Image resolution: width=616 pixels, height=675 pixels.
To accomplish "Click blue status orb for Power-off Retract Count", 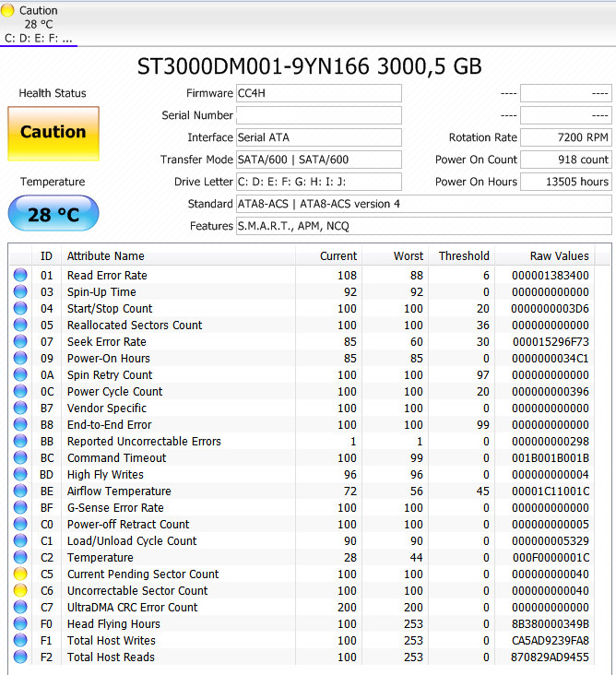I will click(x=20, y=524).
